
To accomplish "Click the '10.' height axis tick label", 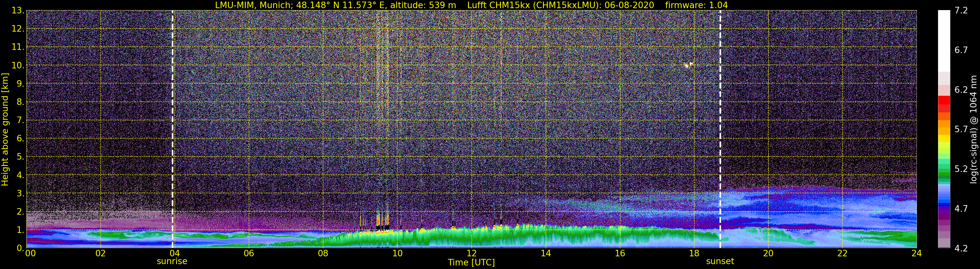I will [18, 65].
